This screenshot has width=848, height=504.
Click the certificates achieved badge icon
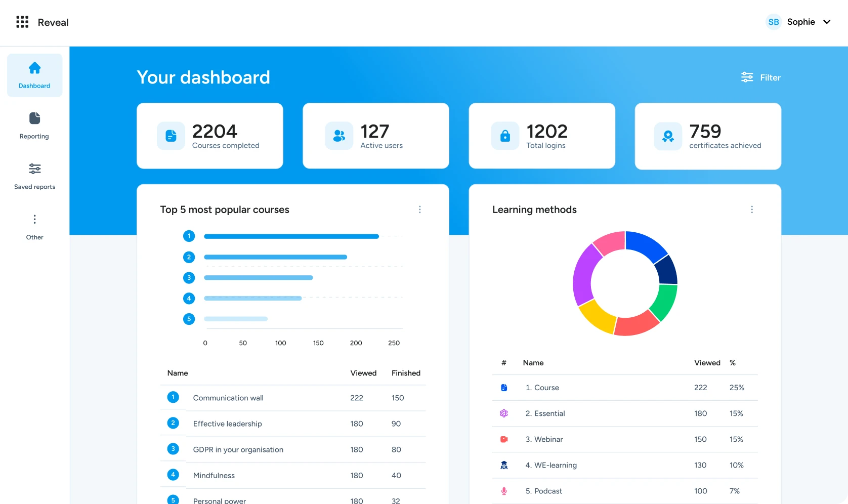pyautogui.click(x=668, y=136)
